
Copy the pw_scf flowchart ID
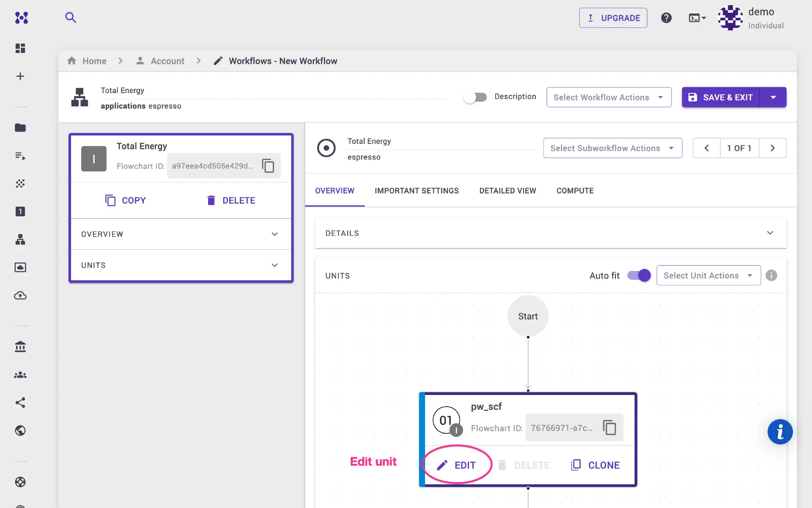click(x=609, y=428)
